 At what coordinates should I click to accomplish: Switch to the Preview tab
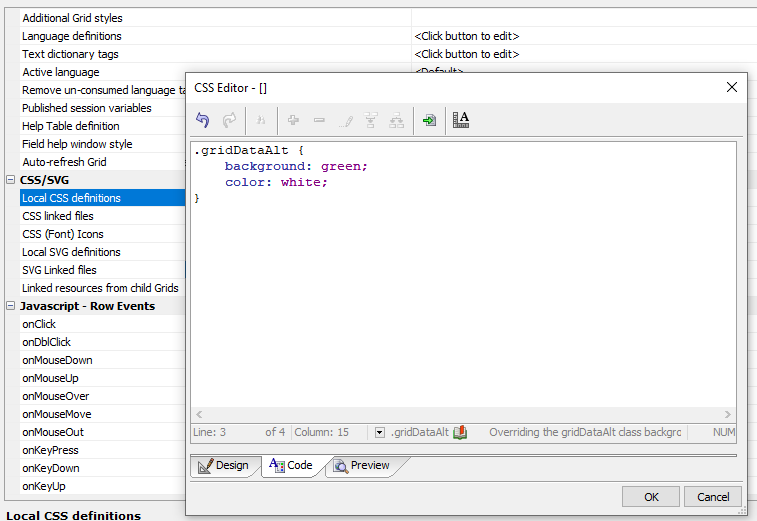(362, 465)
